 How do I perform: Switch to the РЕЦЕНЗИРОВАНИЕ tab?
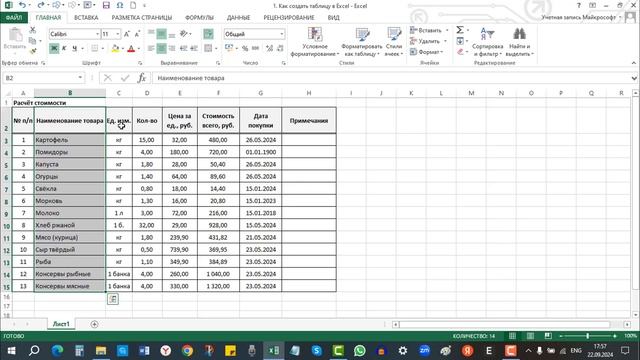[289, 18]
